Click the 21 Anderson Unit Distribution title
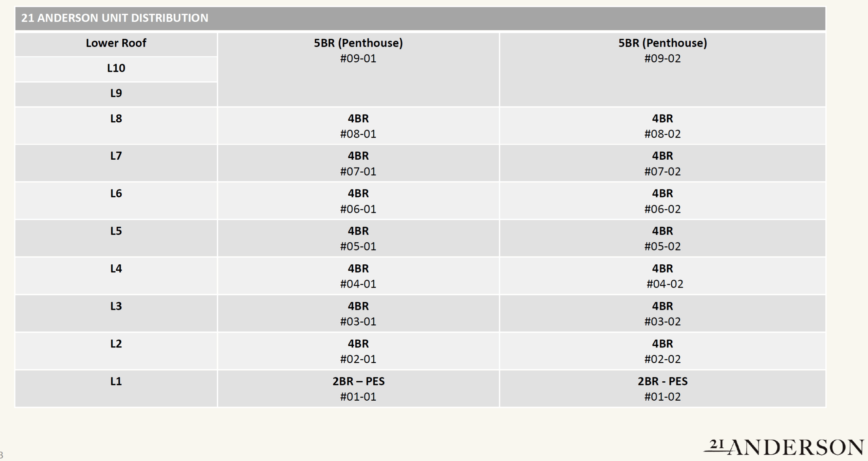868x461 pixels. pos(115,18)
